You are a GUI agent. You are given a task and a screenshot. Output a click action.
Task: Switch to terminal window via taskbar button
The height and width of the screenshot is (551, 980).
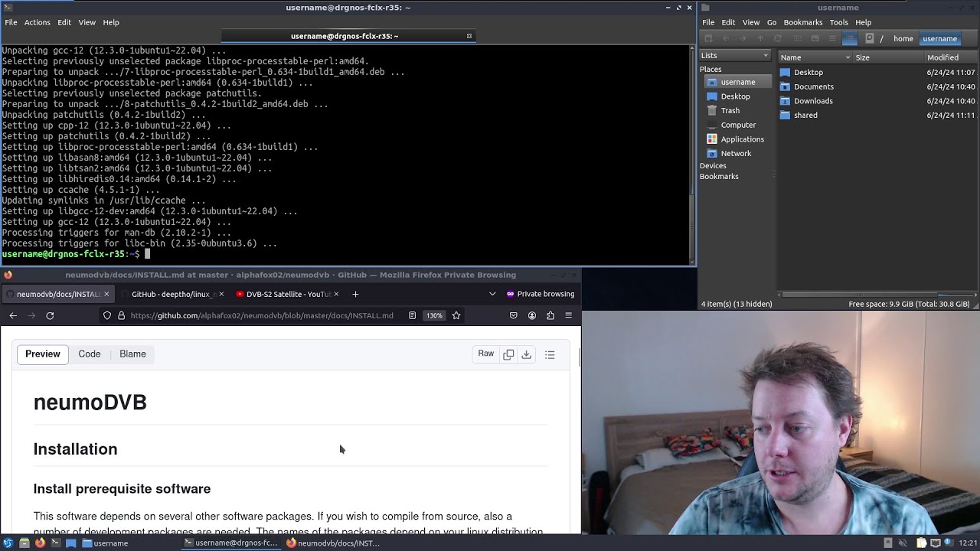230,543
